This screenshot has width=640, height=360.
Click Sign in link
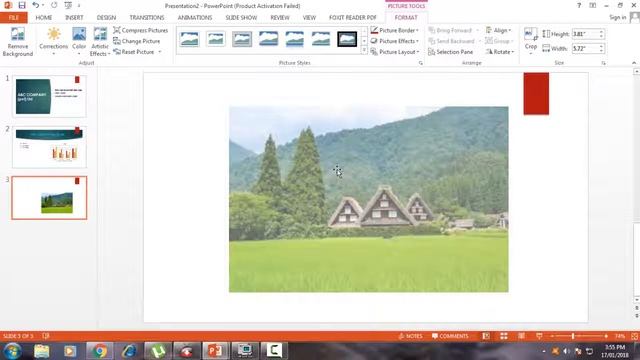click(618, 17)
